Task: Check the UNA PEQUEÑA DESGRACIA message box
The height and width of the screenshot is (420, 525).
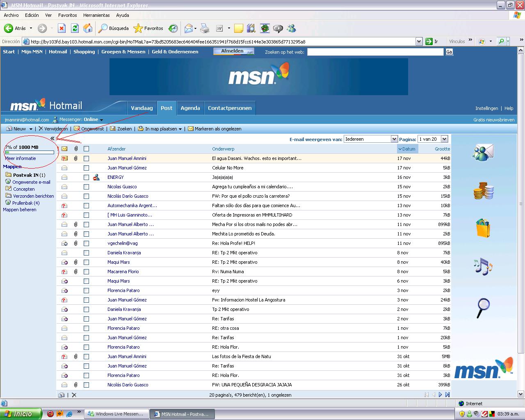Action: coord(86,385)
